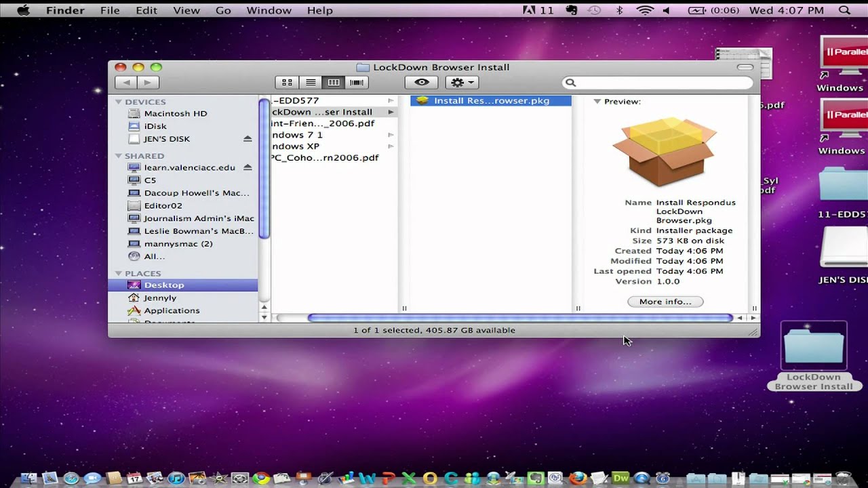Open the Finder menu

[65, 10]
